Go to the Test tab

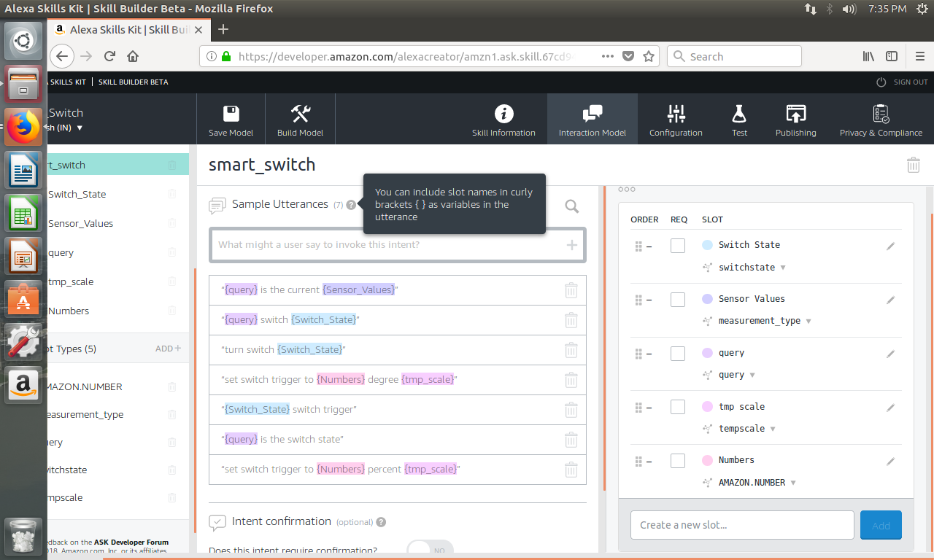(x=739, y=120)
